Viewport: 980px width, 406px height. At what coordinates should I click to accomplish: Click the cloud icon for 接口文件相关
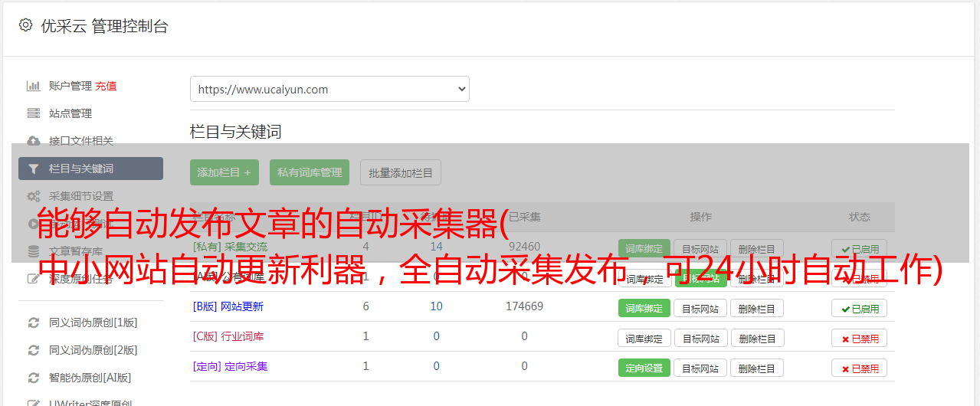coord(33,141)
